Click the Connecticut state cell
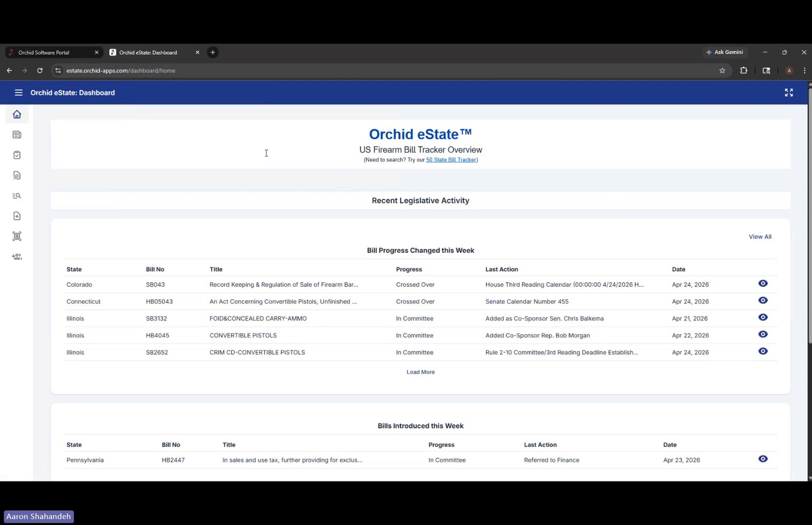Image resolution: width=812 pixels, height=525 pixels. click(83, 302)
